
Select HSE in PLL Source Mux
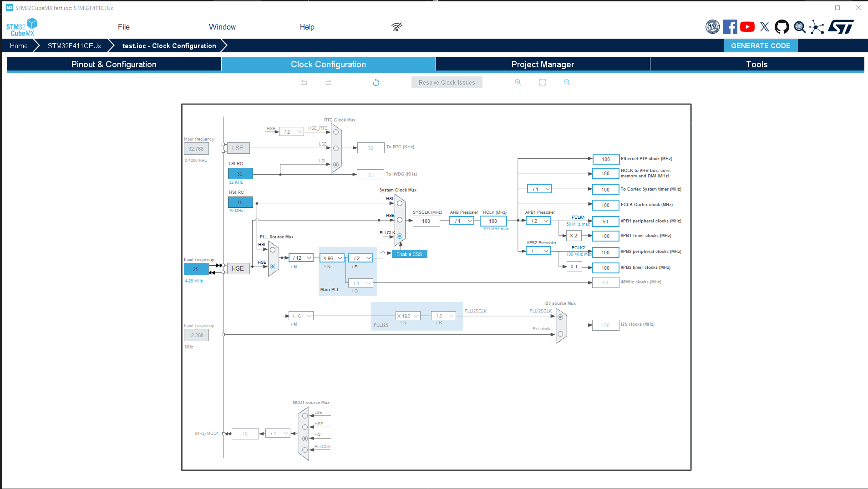pyautogui.click(x=273, y=267)
